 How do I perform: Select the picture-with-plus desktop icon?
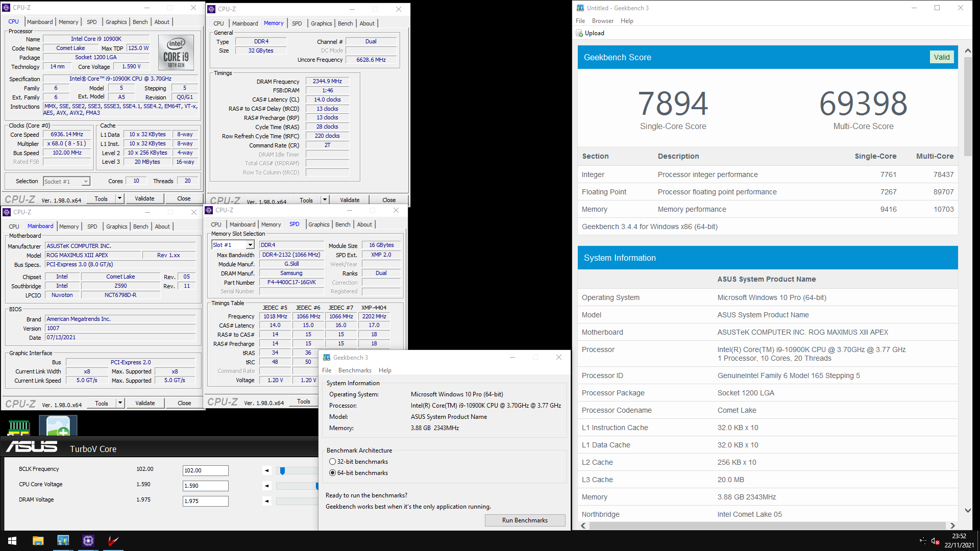click(58, 427)
